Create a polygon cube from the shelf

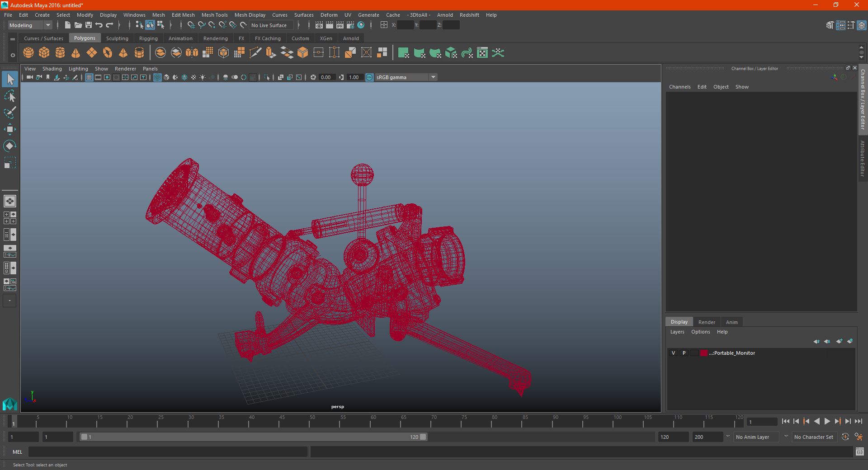tap(44, 53)
